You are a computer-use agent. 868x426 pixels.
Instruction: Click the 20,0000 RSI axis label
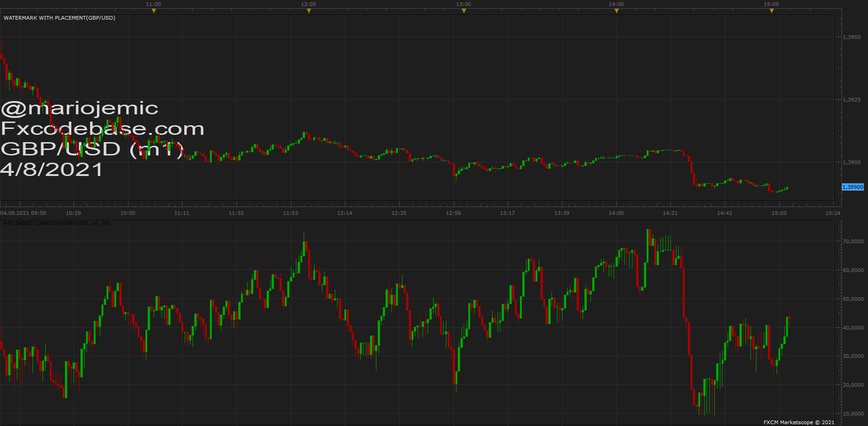click(853, 385)
